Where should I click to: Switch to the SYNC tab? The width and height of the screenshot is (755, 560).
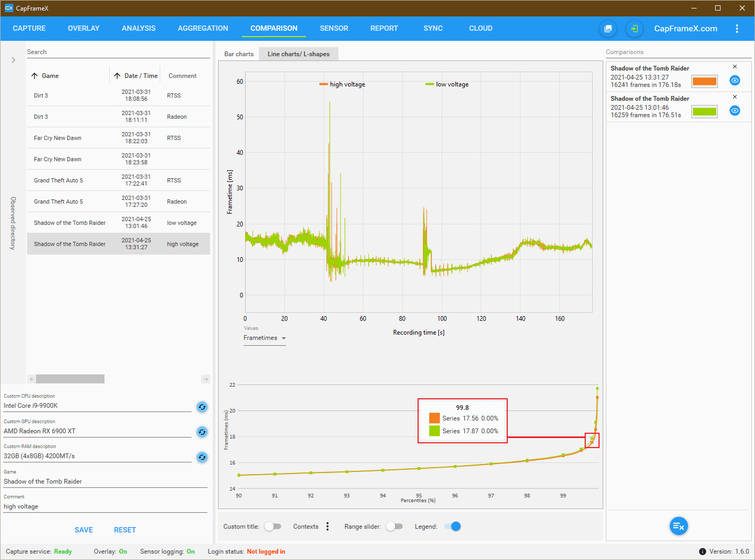point(433,28)
